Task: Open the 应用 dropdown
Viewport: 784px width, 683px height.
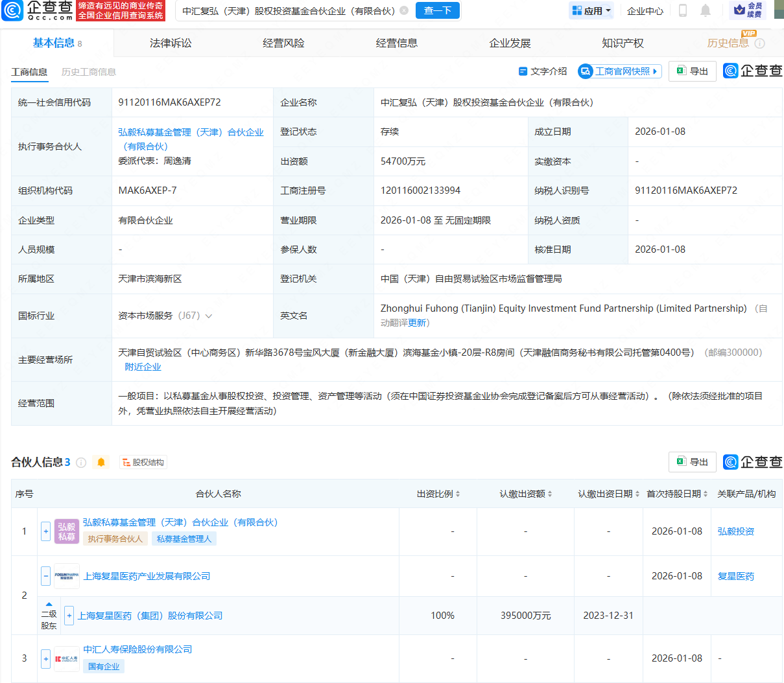Action: tap(591, 10)
